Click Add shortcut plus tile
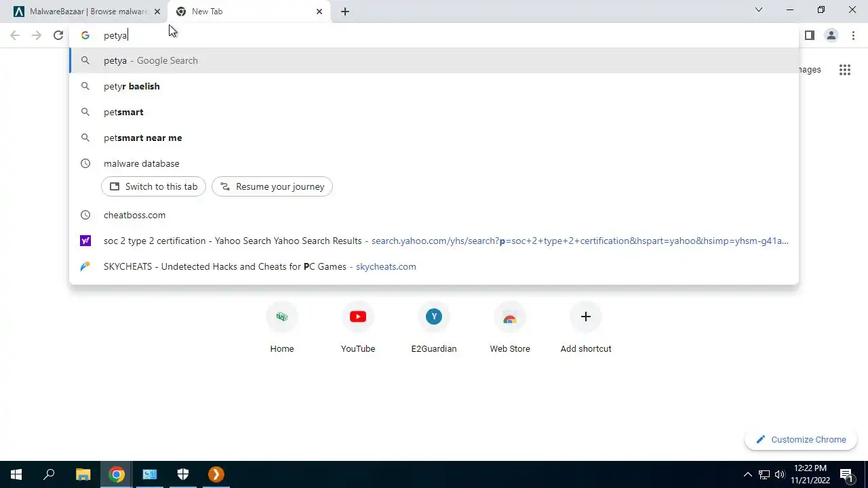The height and width of the screenshot is (488, 868). tap(586, 328)
